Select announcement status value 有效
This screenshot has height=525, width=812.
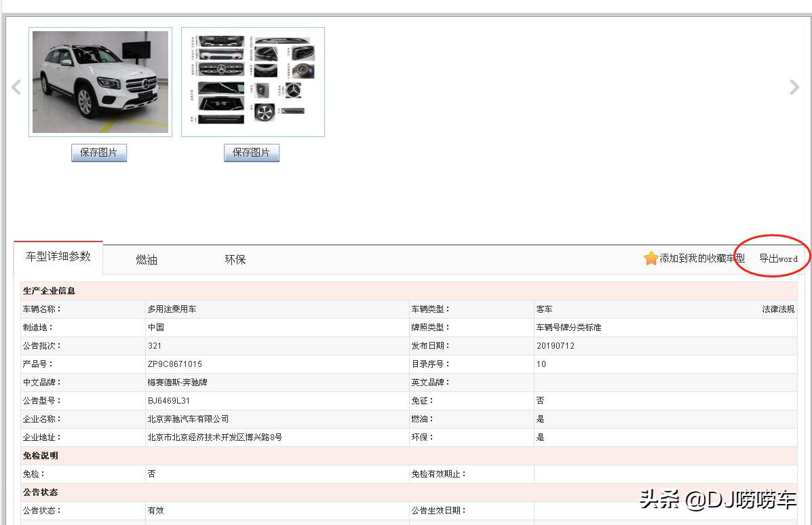pyautogui.click(x=155, y=511)
